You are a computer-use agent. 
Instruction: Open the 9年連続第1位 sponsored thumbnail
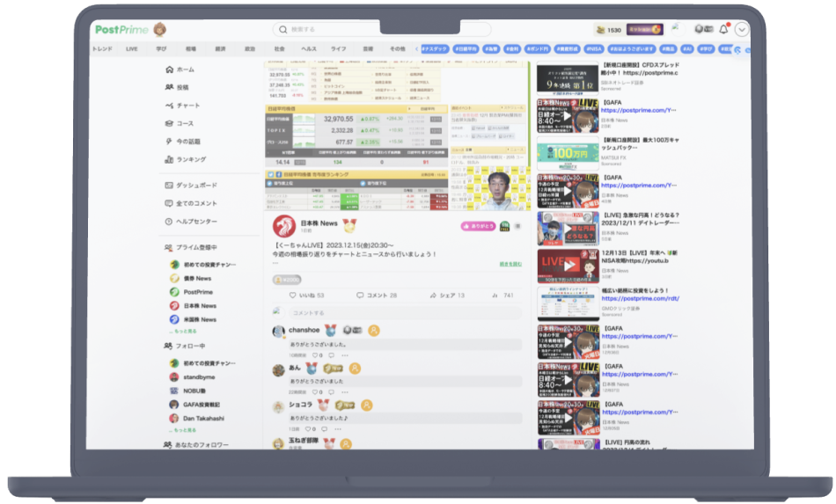pos(568,79)
